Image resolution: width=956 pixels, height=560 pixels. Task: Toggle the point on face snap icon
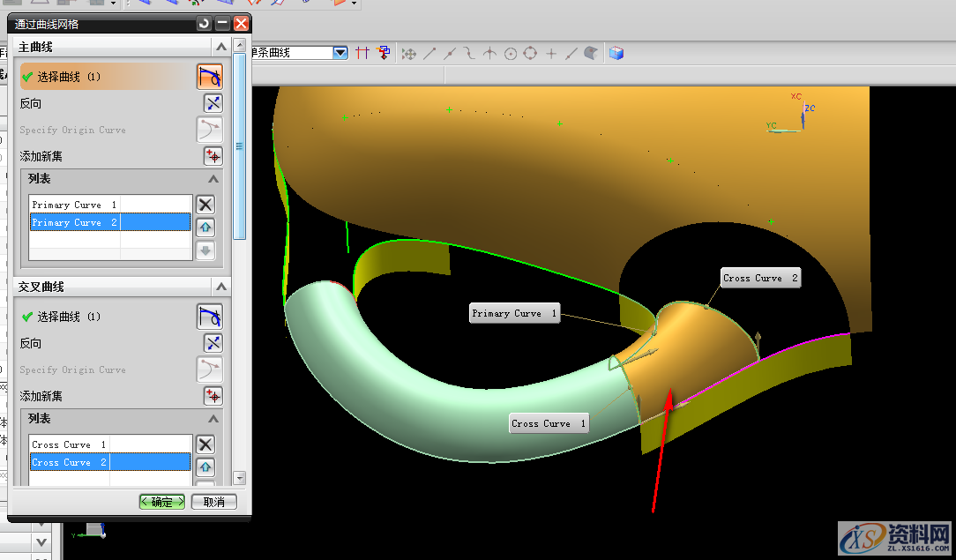(591, 54)
